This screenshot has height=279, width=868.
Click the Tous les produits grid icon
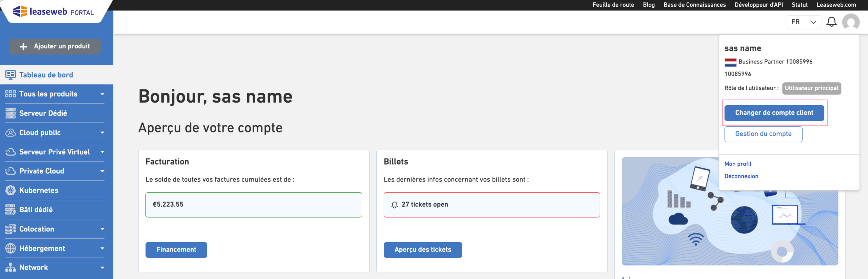[11, 94]
